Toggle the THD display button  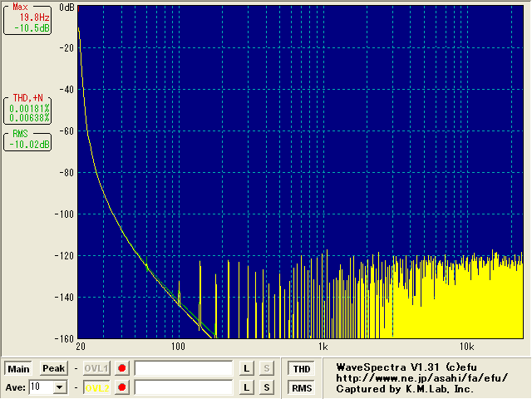click(301, 369)
